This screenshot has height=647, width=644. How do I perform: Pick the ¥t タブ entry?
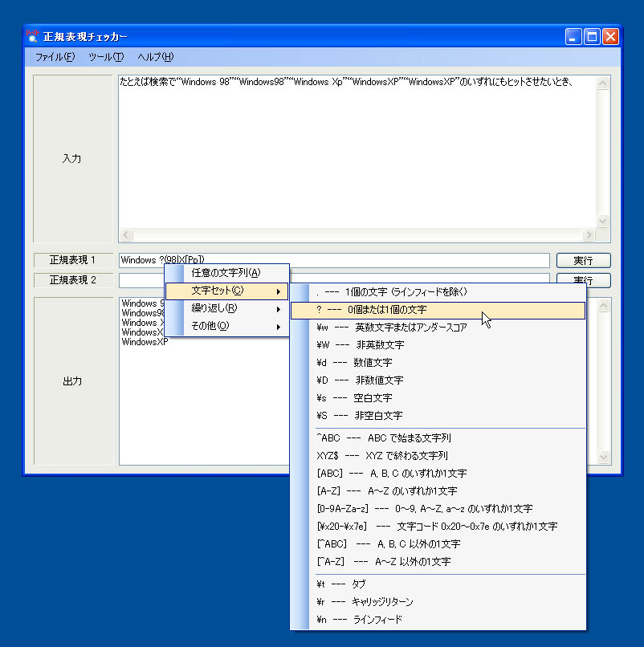tap(340, 584)
